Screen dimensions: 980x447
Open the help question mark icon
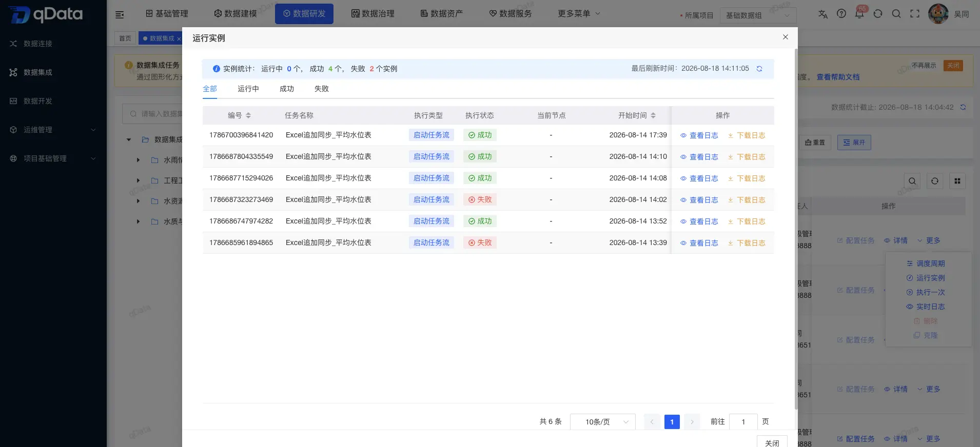tap(841, 14)
